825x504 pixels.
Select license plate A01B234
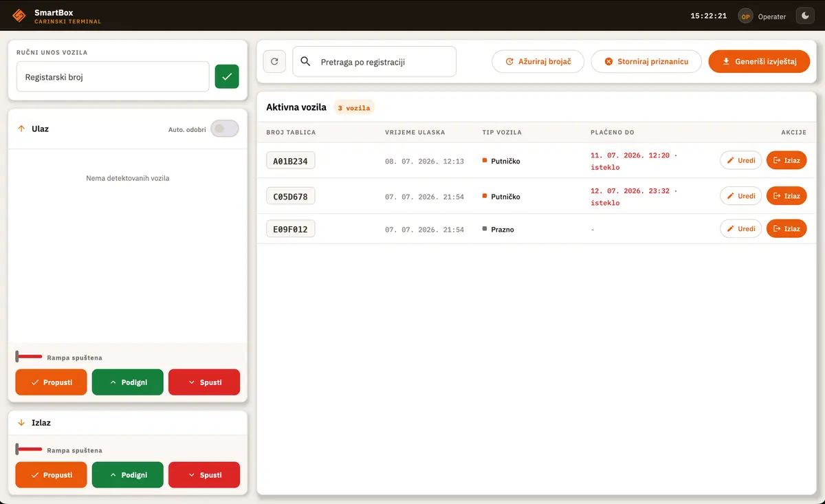291,161
